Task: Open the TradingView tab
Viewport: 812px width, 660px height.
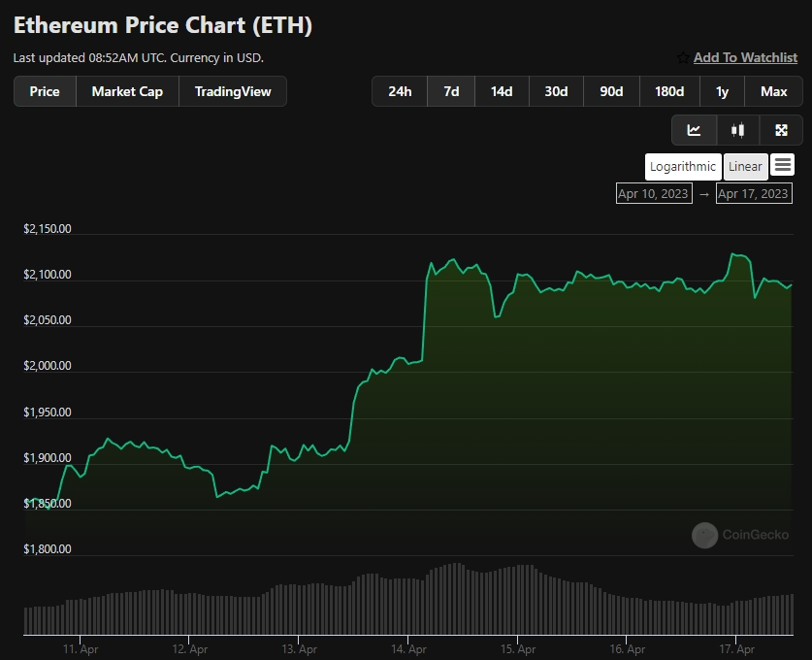Action: (x=233, y=91)
